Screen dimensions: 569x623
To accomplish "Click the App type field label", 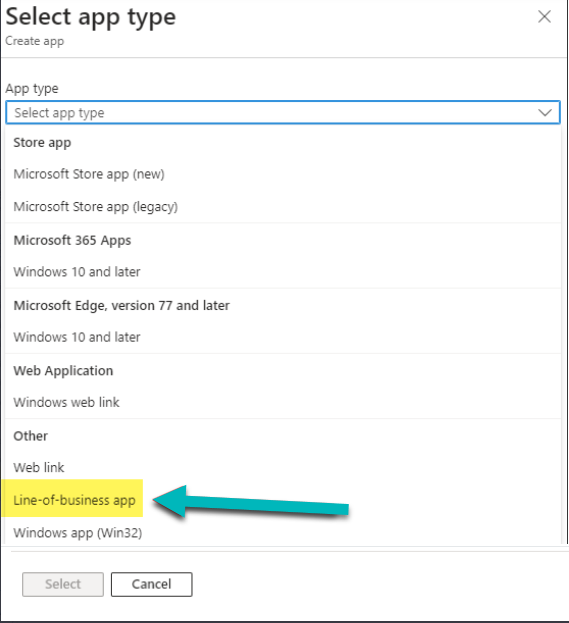I will pos(32,88).
